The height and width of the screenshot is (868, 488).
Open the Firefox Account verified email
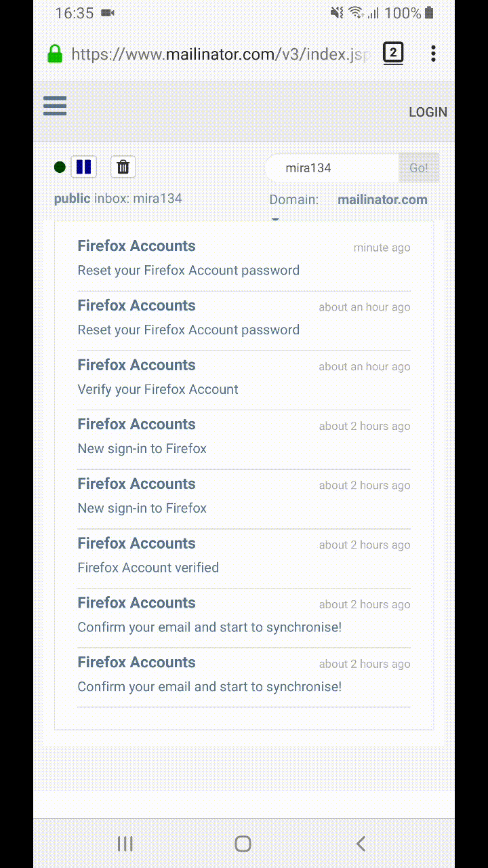click(244, 555)
